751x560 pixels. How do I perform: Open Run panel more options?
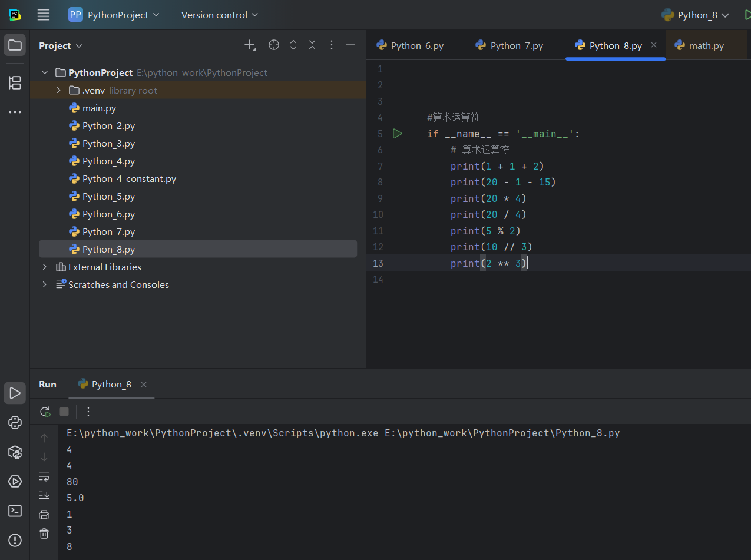click(88, 412)
